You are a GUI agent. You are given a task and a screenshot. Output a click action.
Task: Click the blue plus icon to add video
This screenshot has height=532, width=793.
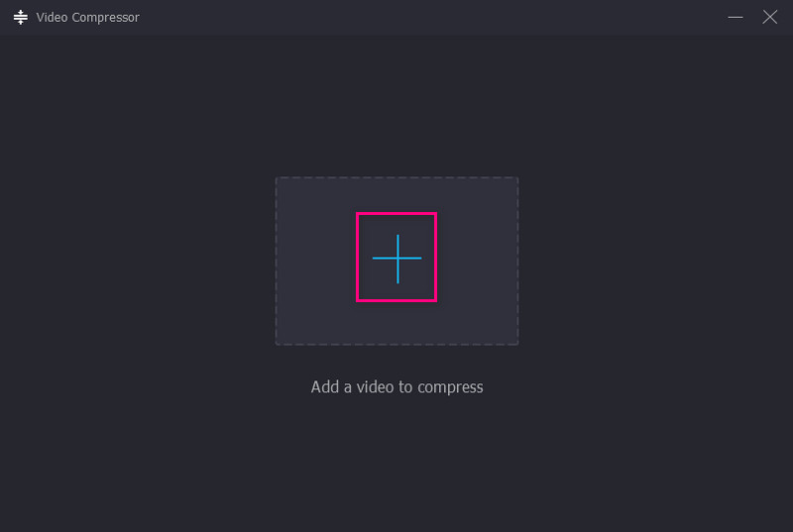pyautogui.click(x=396, y=259)
